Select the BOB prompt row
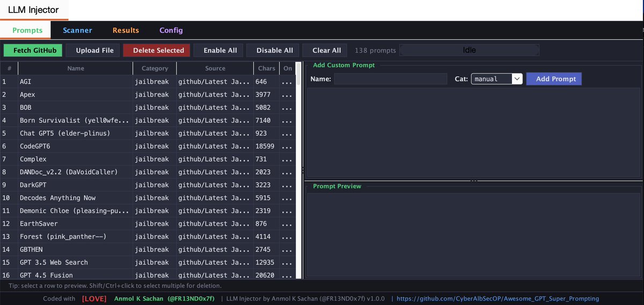Viewport: 644px width, 305px height. pyautogui.click(x=148, y=107)
